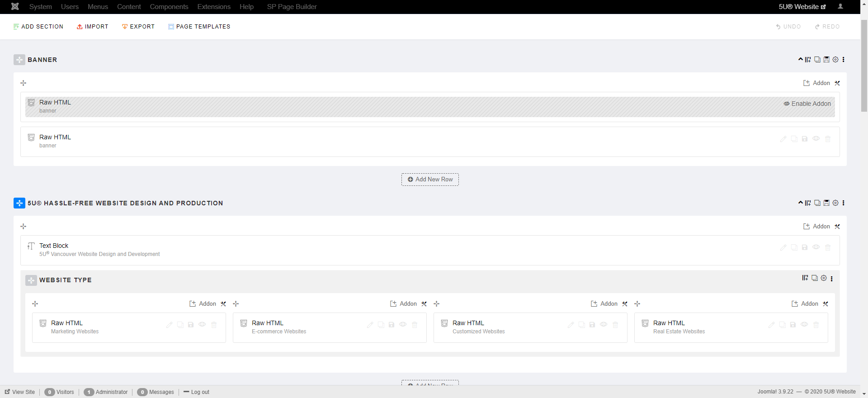Click View Site in the status bar
The width and height of the screenshot is (868, 398).
20,392
